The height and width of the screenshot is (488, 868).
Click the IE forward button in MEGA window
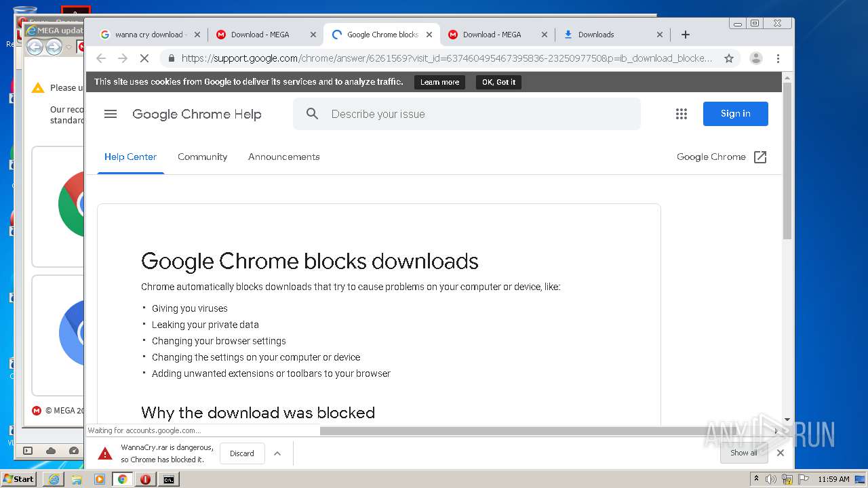[x=54, y=47]
